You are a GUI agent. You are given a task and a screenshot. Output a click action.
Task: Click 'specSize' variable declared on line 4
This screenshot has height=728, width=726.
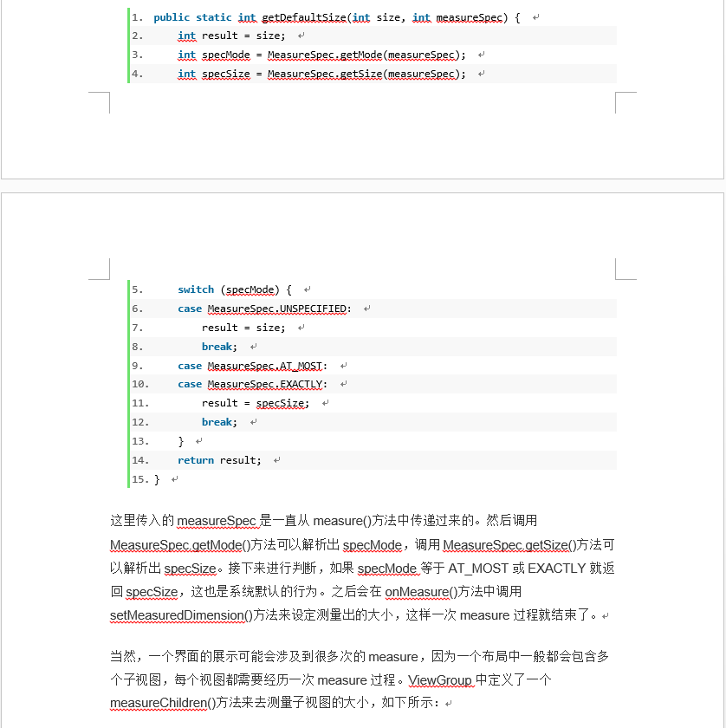(x=226, y=74)
